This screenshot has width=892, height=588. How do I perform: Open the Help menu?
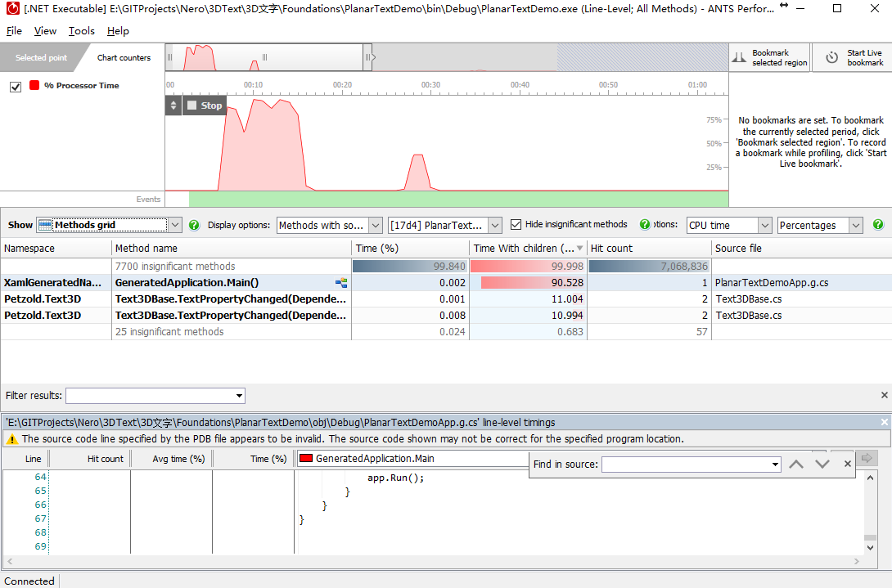click(118, 31)
